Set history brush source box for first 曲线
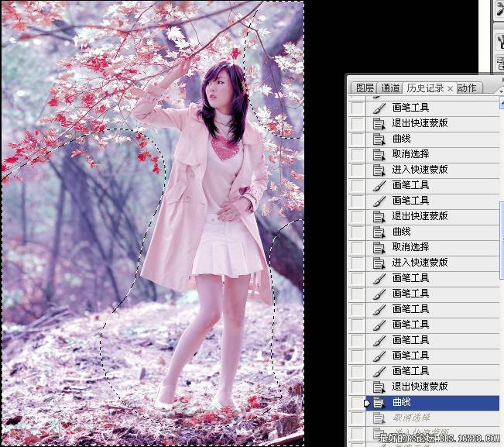This screenshot has height=447, width=504. (357, 139)
